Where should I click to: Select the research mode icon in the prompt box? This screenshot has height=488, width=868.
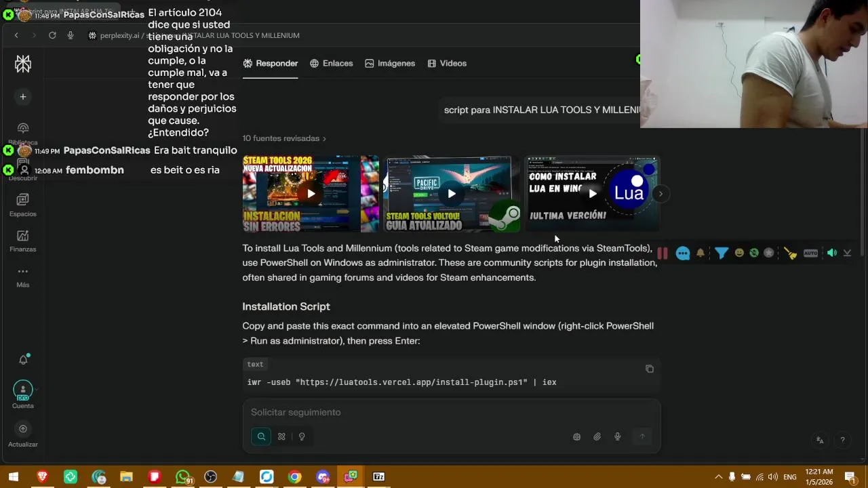click(281, 436)
